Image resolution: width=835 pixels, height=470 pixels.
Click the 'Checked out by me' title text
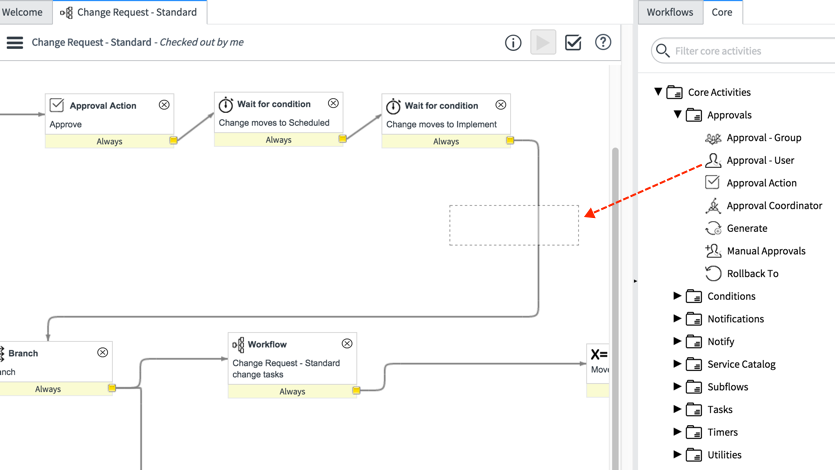201,42
